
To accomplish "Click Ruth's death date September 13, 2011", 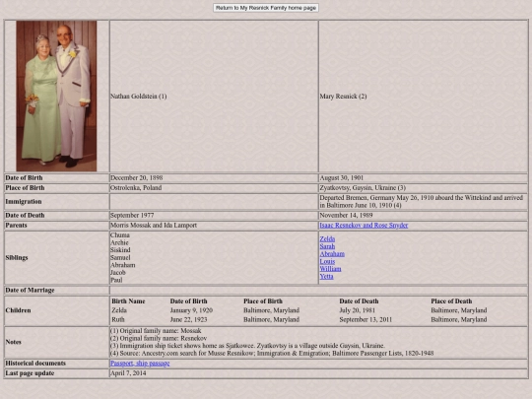I will click(x=366, y=319).
